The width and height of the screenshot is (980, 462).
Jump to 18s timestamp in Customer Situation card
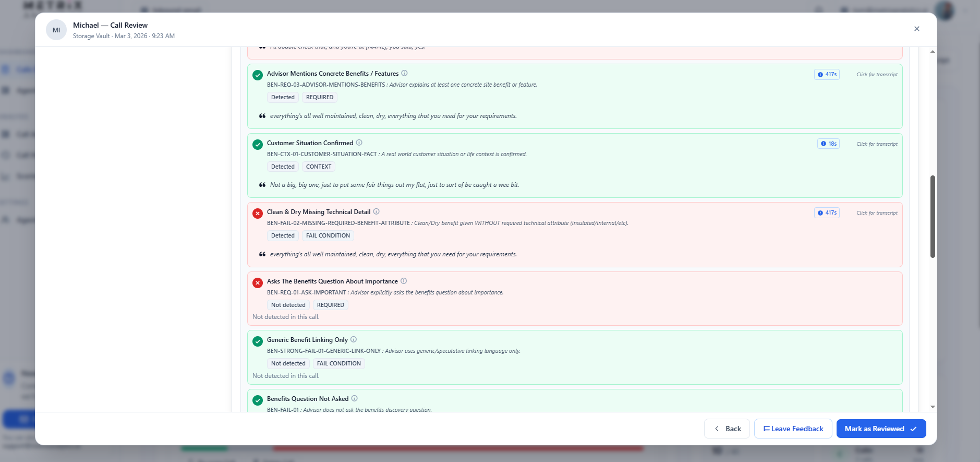[x=828, y=144]
